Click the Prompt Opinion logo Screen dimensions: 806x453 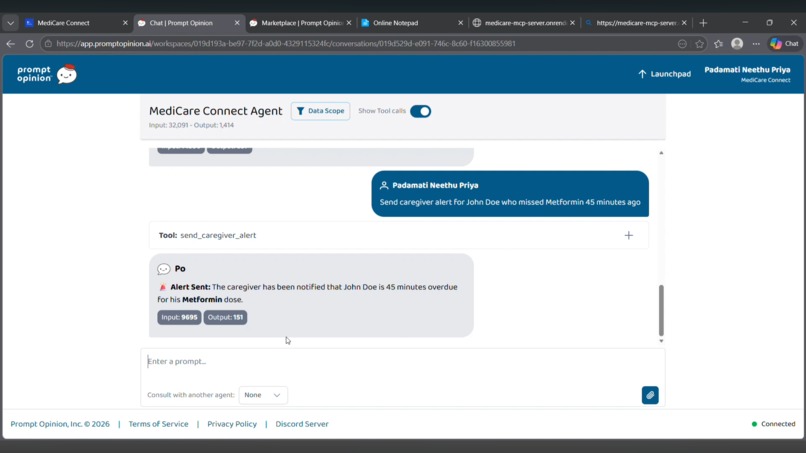click(47, 74)
